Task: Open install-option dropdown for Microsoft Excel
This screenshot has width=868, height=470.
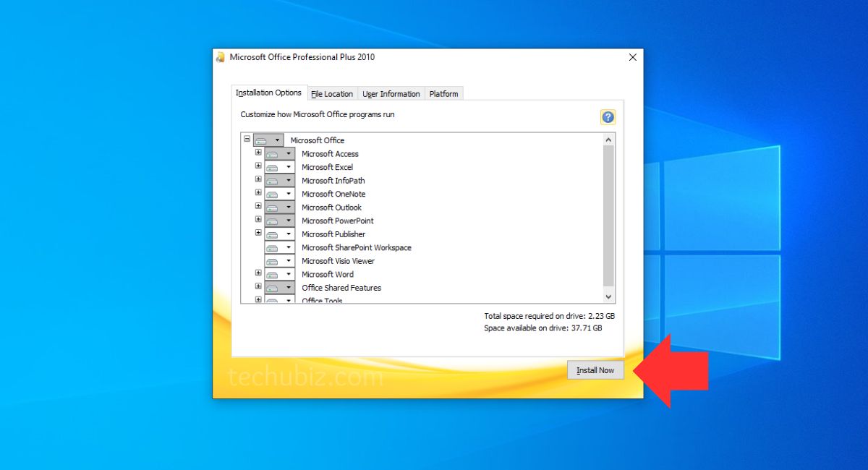Action: [280, 167]
